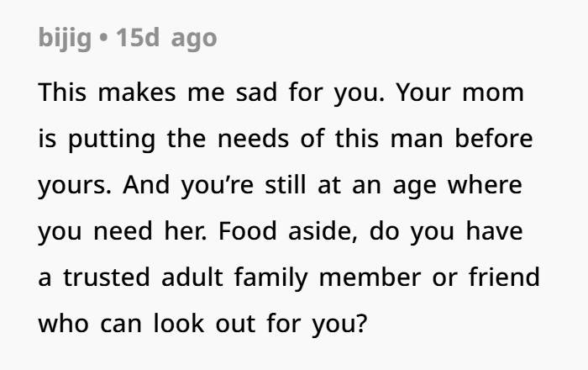Click the last line "who can look out"
This screenshot has height=370, width=588.
coord(202,322)
